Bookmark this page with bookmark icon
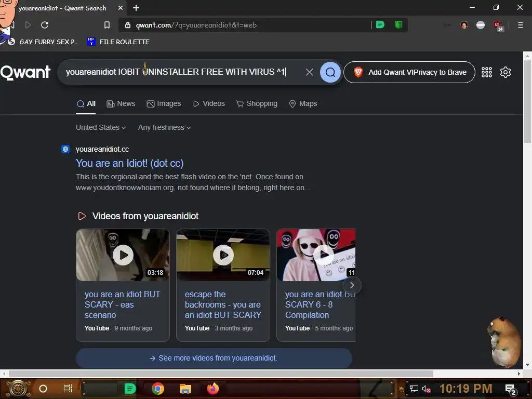Image resolution: width=532 pixels, height=399 pixels. [x=107, y=25]
